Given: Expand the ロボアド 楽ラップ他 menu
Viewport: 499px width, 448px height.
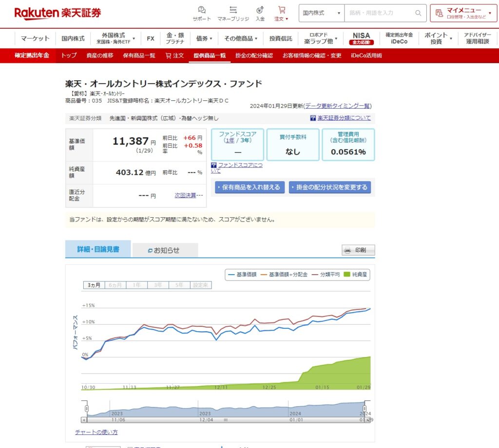Looking at the screenshot, I should point(336,38).
